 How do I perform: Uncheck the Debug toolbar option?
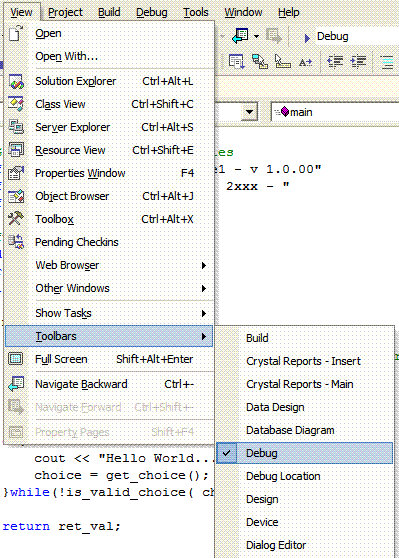tap(304, 453)
